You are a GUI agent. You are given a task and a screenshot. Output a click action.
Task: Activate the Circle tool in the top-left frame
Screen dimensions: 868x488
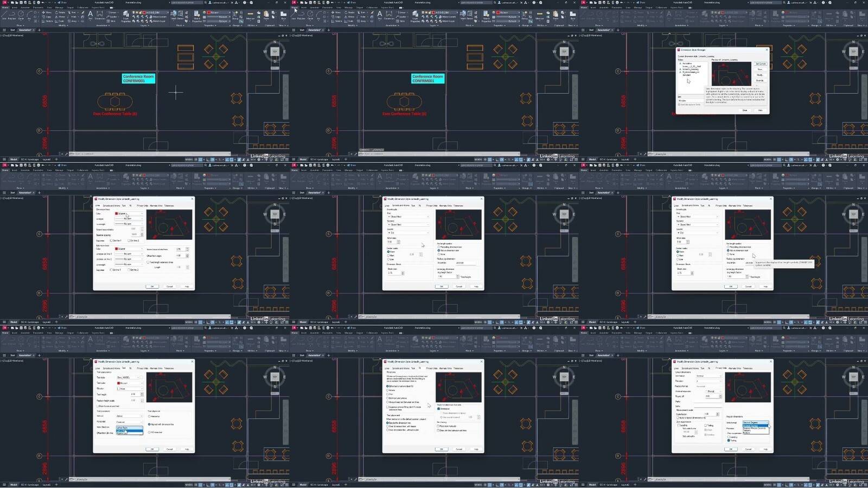pos(21,15)
